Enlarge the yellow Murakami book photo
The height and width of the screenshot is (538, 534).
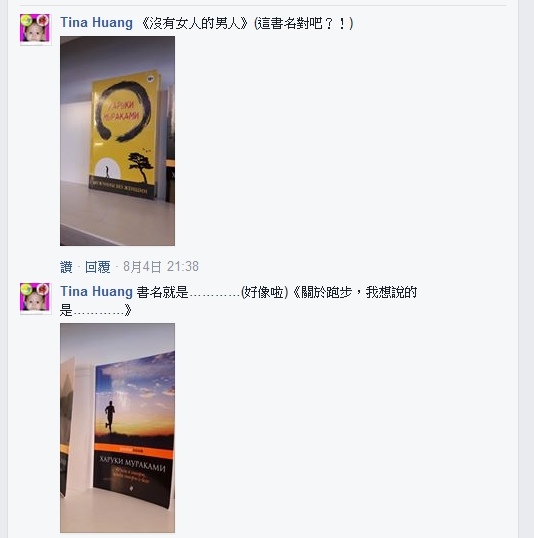117,141
